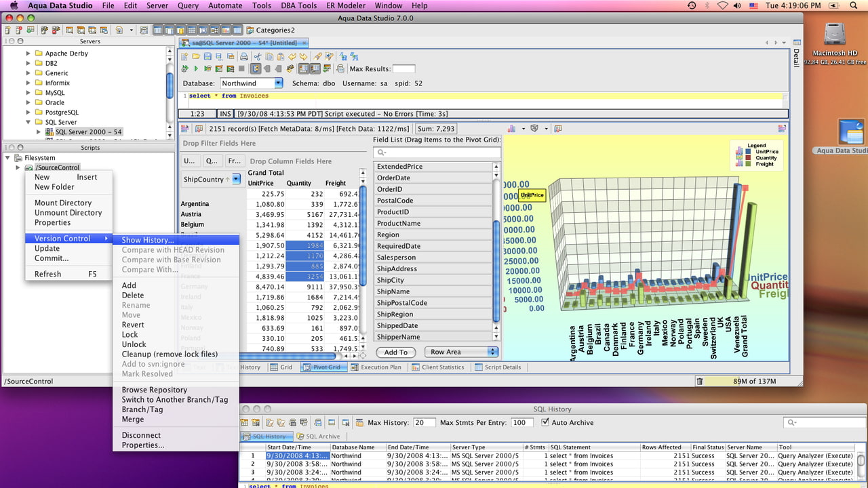Click the Undo arrow icon in query toolbar
The width and height of the screenshot is (868, 488).
pos(292,56)
